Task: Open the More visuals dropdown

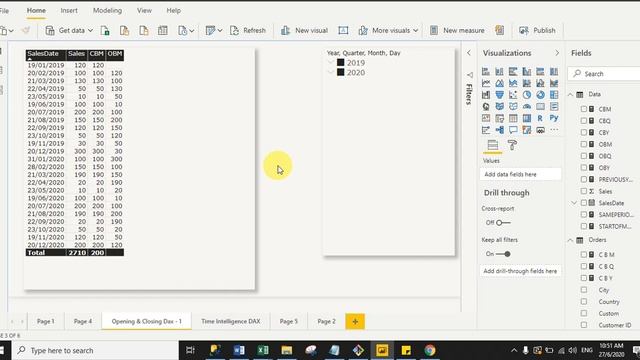Action: click(416, 31)
